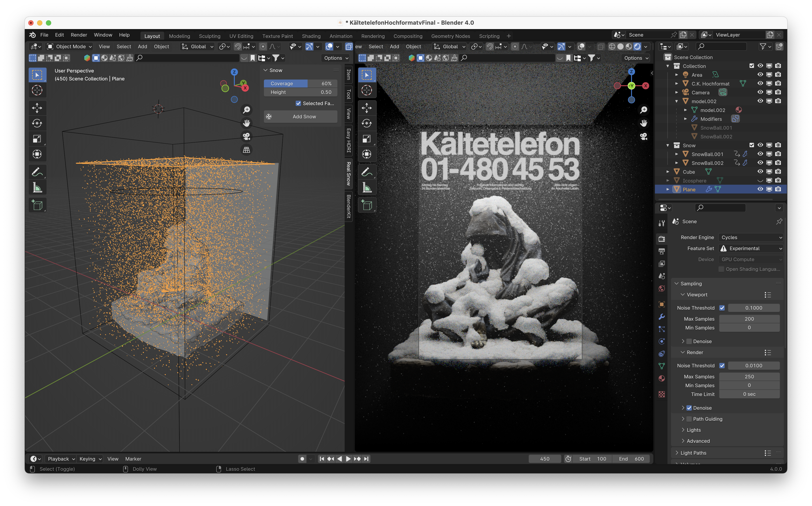The width and height of the screenshot is (812, 506).
Task: Collapse the model.002 tree item
Action: (676, 101)
